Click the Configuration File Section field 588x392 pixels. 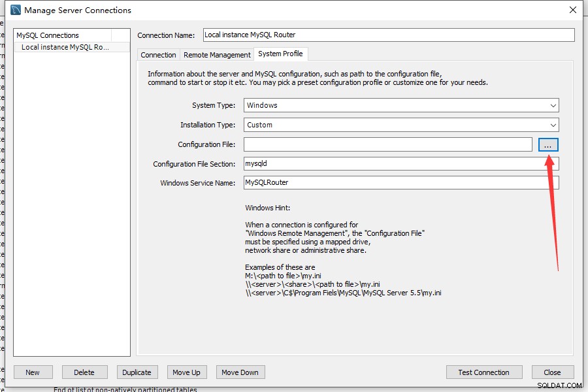[x=401, y=163]
